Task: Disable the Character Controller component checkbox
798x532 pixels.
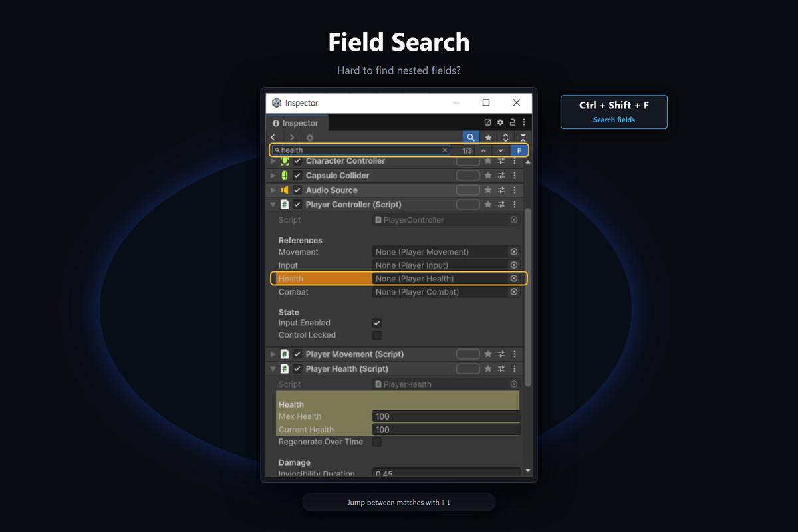Action: [297, 161]
